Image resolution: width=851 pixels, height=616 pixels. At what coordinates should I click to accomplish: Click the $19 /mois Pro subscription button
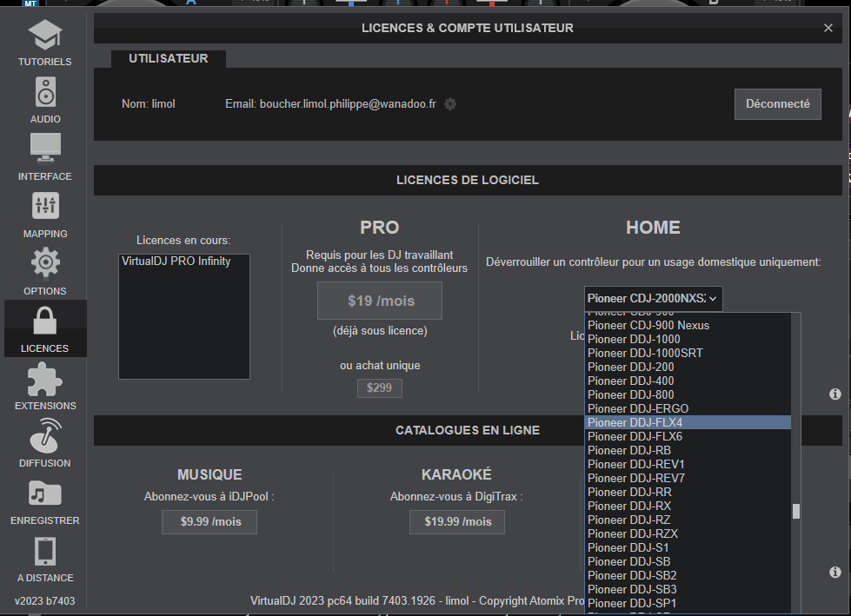[x=380, y=301]
